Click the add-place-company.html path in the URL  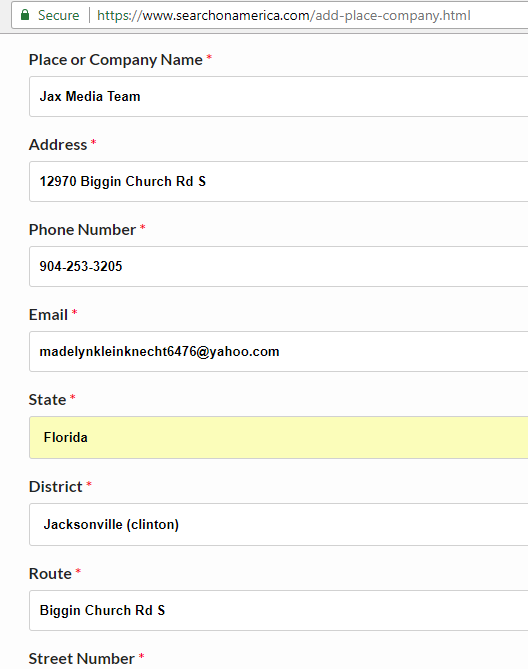[393, 15]
